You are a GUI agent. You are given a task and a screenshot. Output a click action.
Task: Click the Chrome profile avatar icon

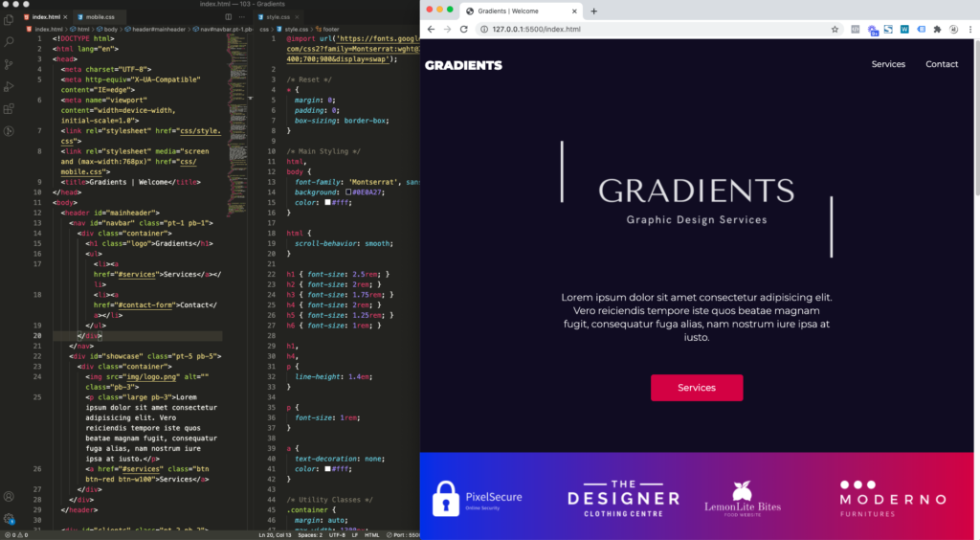click(x=953, y=30)
